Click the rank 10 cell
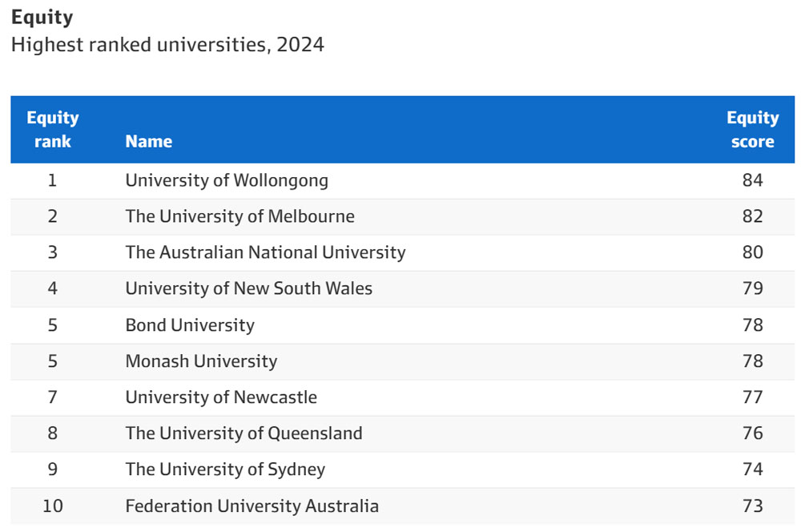 tap(53, 506)
